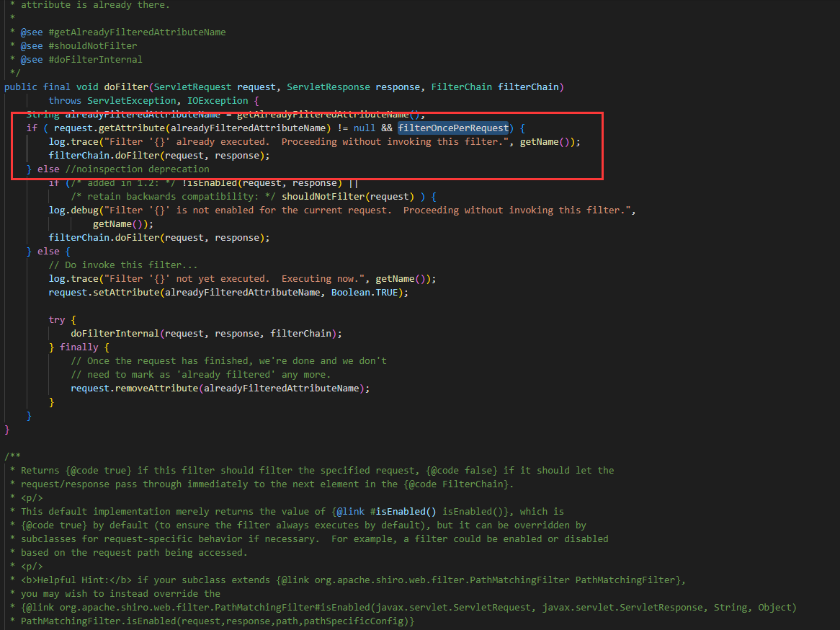Click request.removeAttribute in the finally block
The height and width of the screenshot is (630, 840).
point(134,389)
